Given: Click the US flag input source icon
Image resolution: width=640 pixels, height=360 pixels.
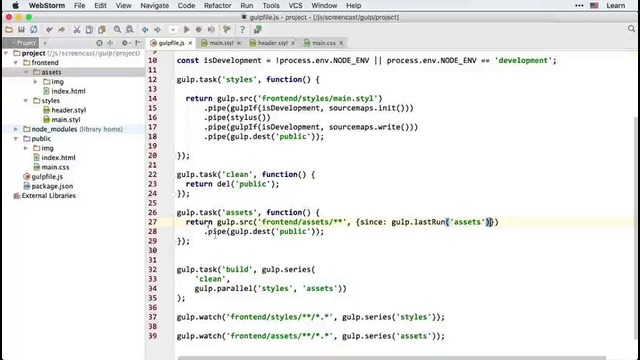Looking at the screenshot, I should tap(594, 6).
